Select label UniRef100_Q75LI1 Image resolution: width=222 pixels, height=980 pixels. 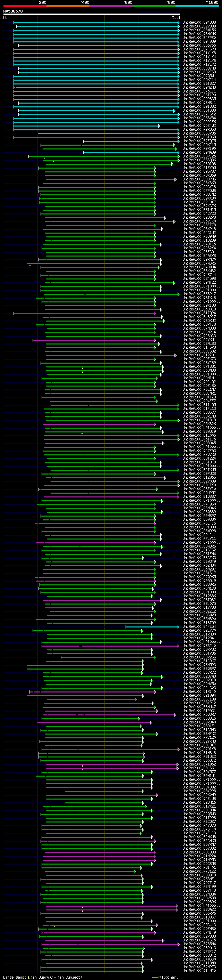click(x=199, y=91)
